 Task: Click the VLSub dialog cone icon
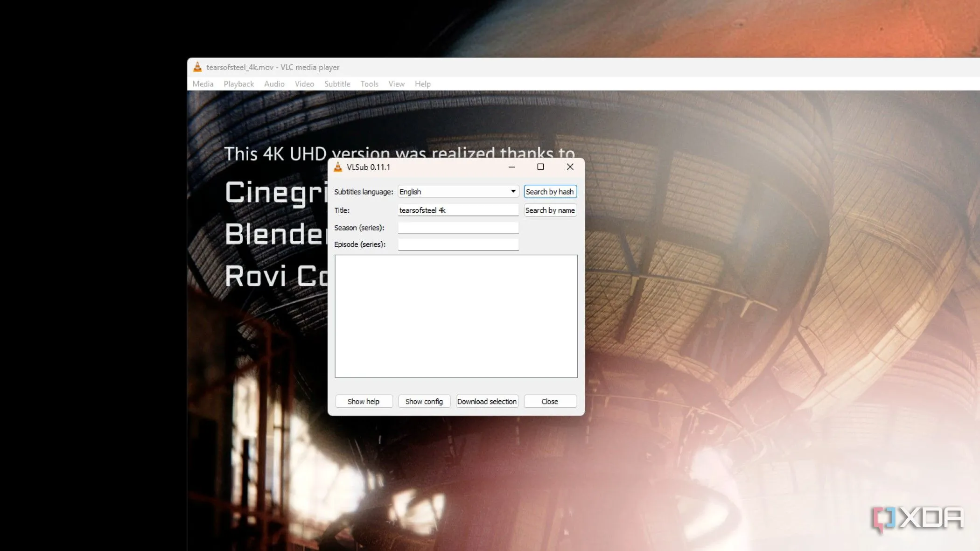338,167
